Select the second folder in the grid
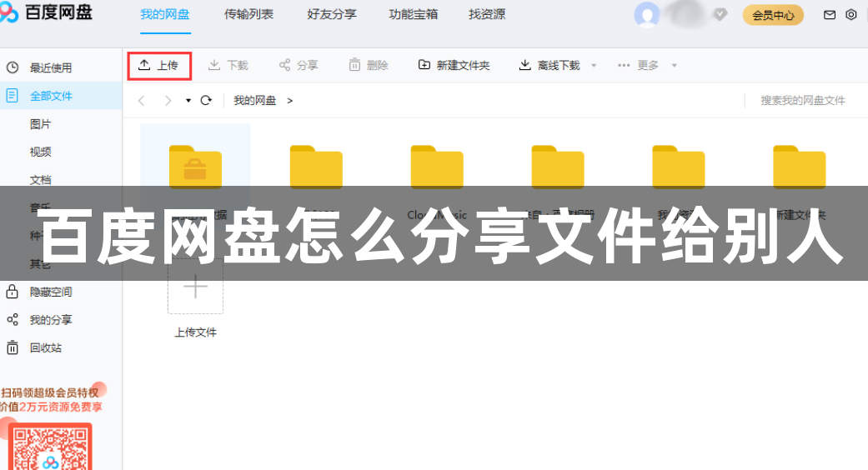Screen dimensions: 868x470 pos(316,167)
